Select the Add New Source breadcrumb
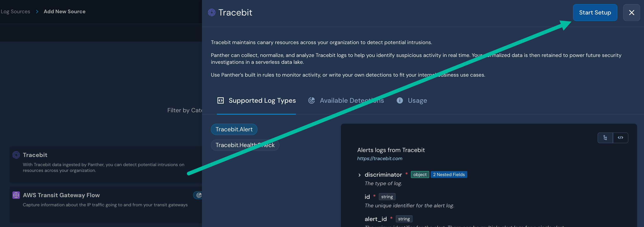This screenshot has width=644, height=227. point(65,11)
